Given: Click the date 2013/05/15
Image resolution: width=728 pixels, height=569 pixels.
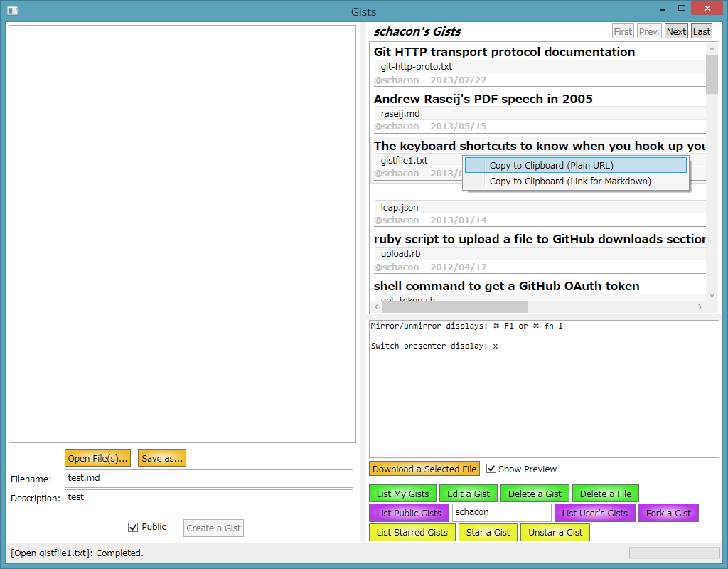Looking at the screenshot, I should [x=459, y=127].
